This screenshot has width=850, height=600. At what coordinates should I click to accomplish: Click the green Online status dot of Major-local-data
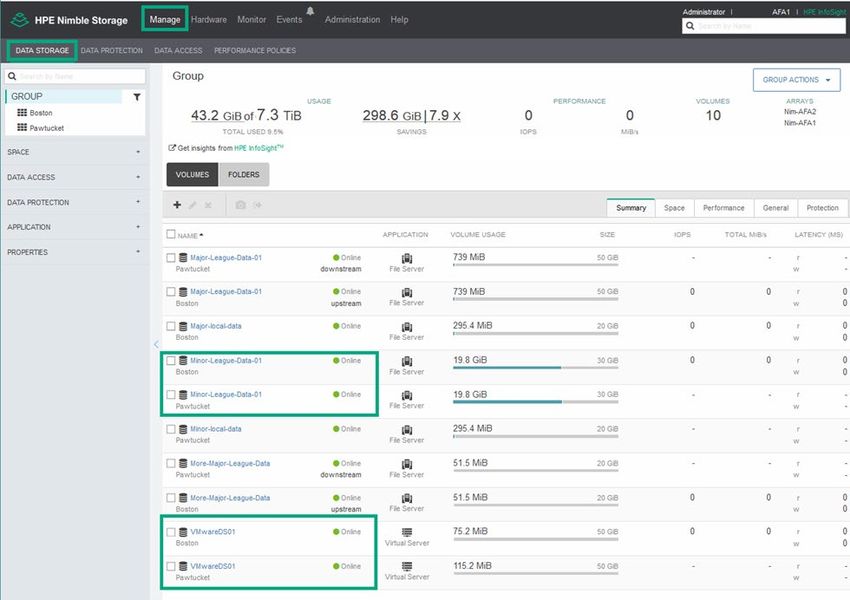click(x=336, y=326)
